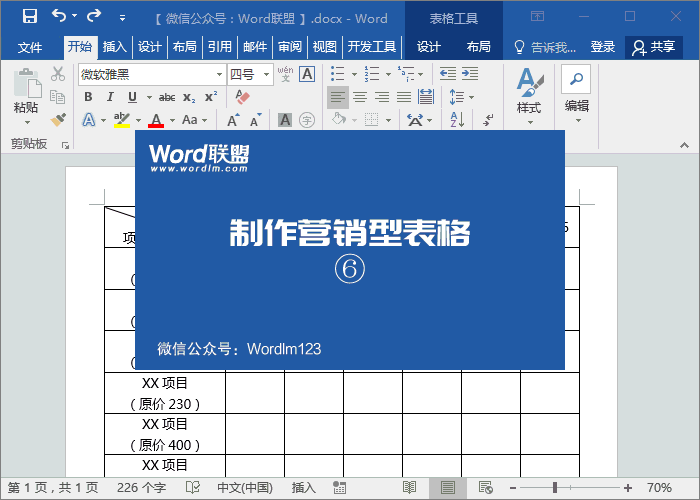This screenshot has height=500, width=700.
Task: Open the 审阅 ribbon tab
Action: click(290, 46)
